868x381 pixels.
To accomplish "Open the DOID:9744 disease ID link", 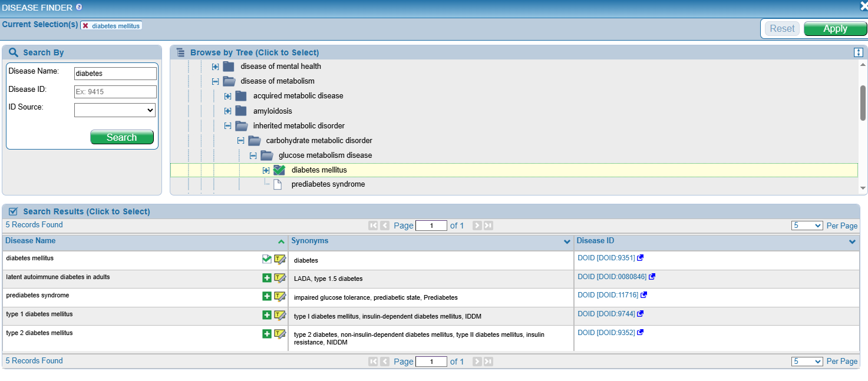I will click(606, 314).
